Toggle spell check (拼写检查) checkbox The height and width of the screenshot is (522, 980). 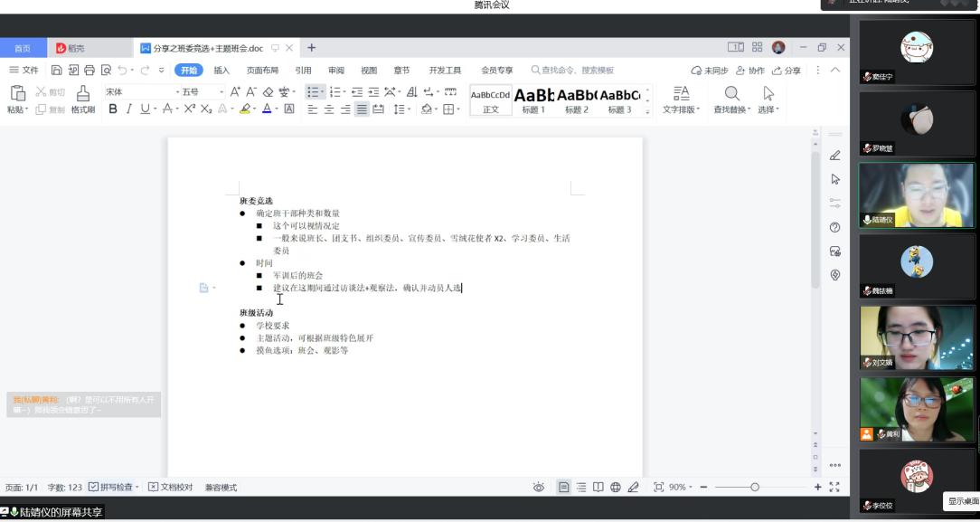pos(94,487)
